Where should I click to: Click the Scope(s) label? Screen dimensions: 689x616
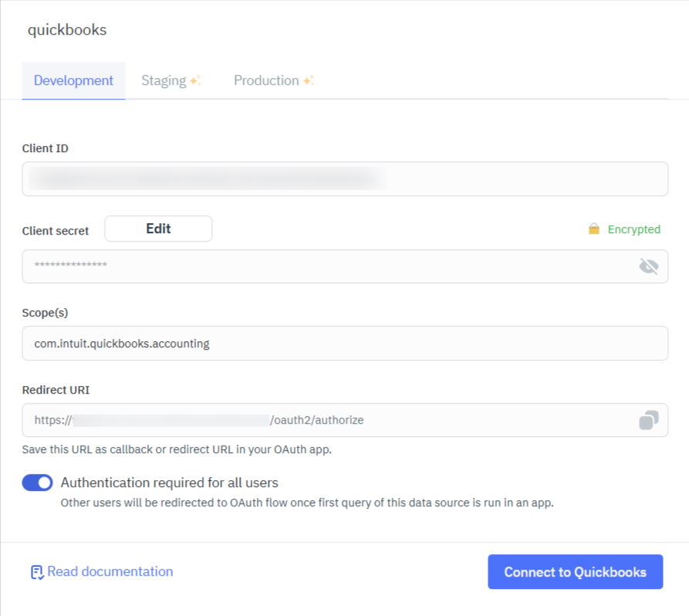click(45, 313)
